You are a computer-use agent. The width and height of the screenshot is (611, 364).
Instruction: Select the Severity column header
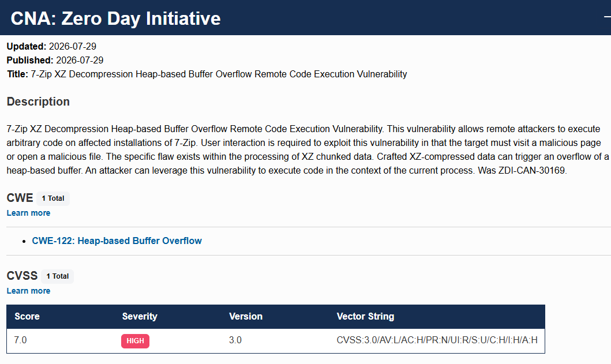pos(140,317)
